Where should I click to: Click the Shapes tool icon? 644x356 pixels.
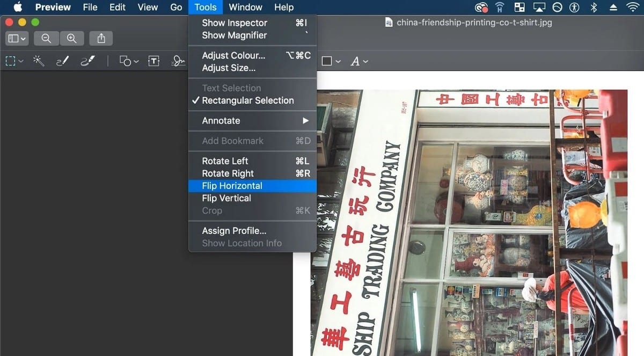tap(125, 61)
